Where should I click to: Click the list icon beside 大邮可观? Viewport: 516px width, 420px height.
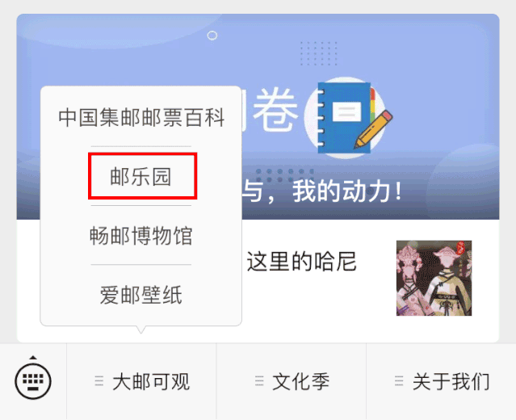99,381
